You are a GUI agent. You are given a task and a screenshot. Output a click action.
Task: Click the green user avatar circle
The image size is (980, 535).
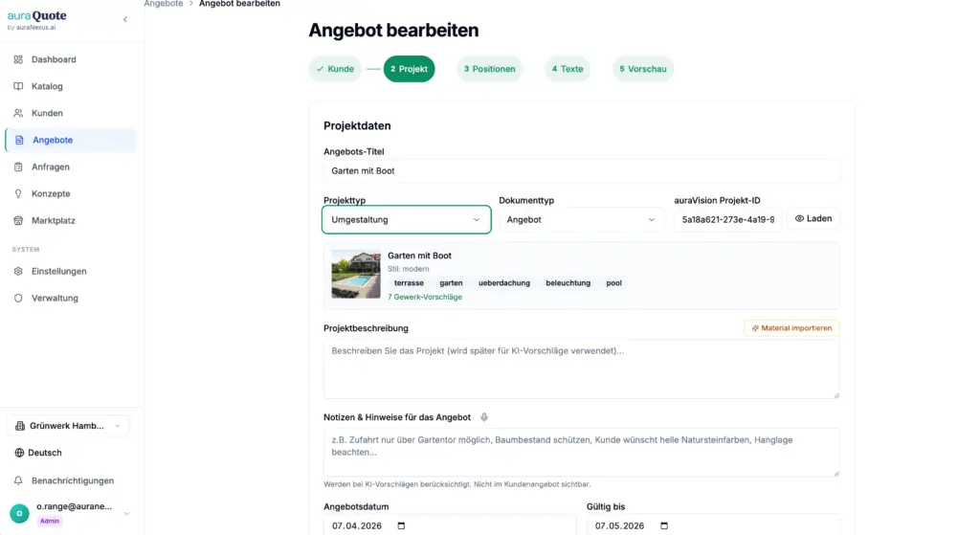[x=19, y=513]
